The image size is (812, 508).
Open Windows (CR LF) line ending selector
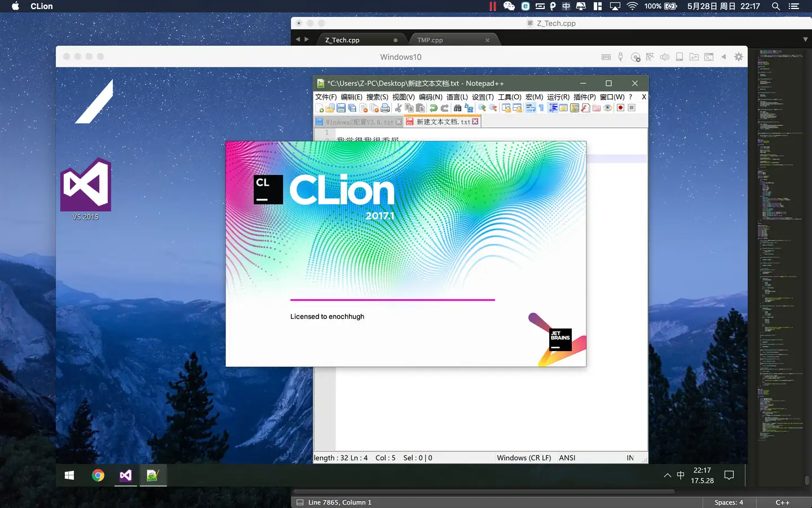[524, 458]
